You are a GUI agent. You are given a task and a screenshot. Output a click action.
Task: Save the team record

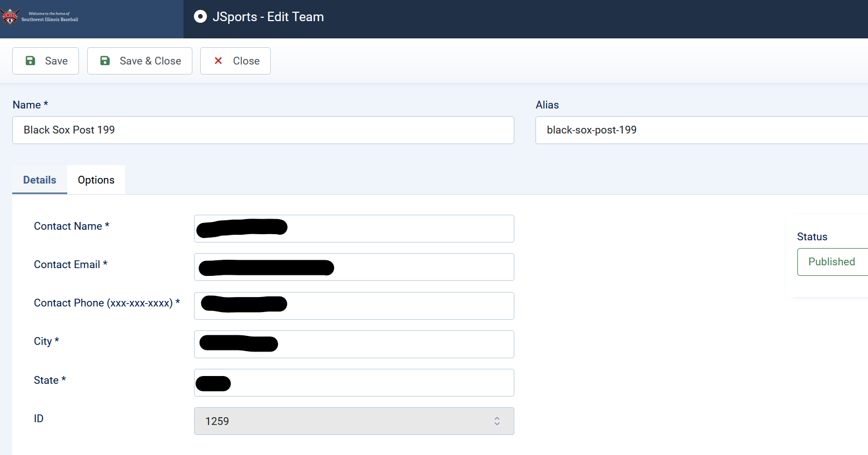point(46,61)
